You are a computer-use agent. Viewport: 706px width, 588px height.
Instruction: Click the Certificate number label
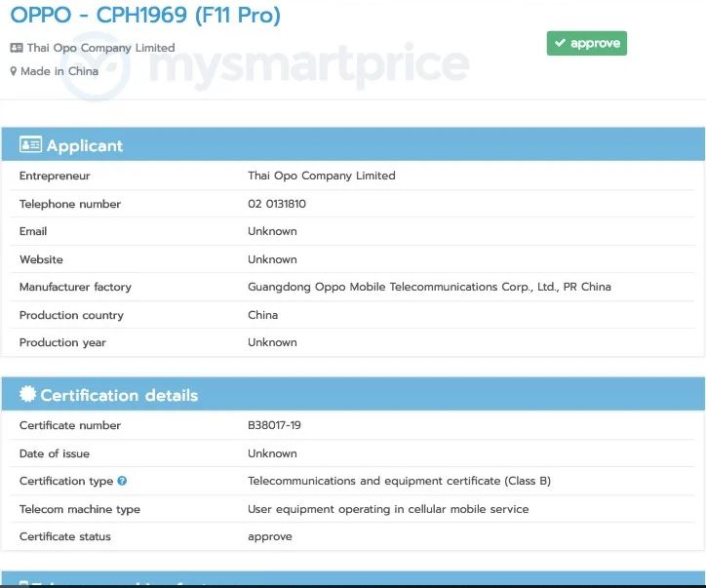(70, 425)
